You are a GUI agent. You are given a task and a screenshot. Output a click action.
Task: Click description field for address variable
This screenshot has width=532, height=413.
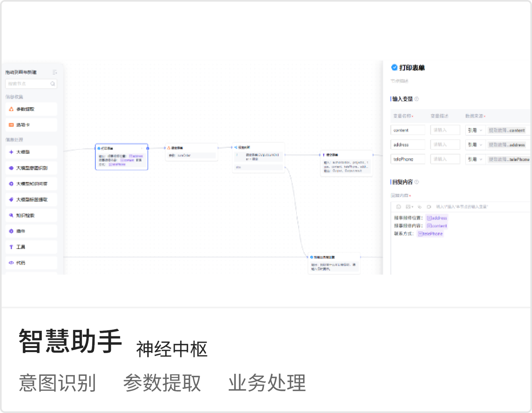tap(445, 145)
